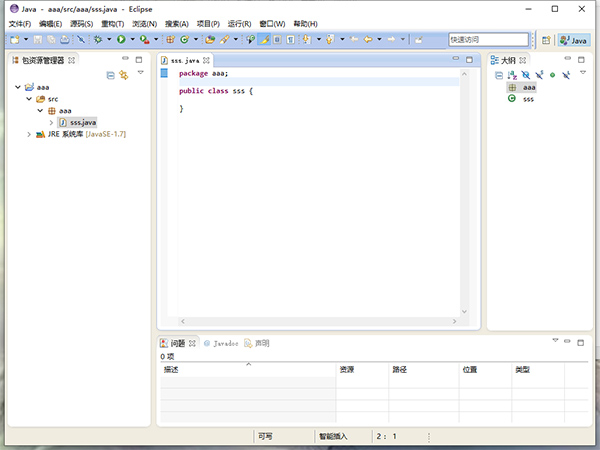This screenshot has height=450, width=600.
Task: Click the Run button in the toolbar
Action: 121,40
